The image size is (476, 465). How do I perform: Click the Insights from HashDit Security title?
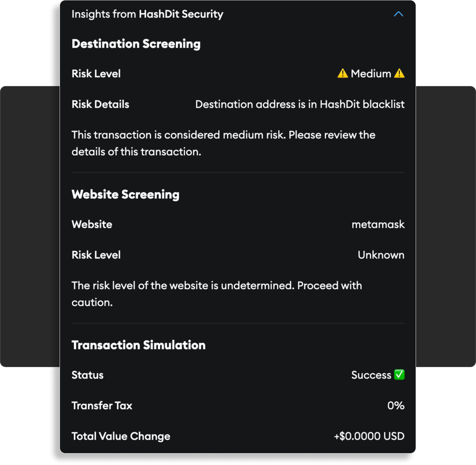[147, 14]
